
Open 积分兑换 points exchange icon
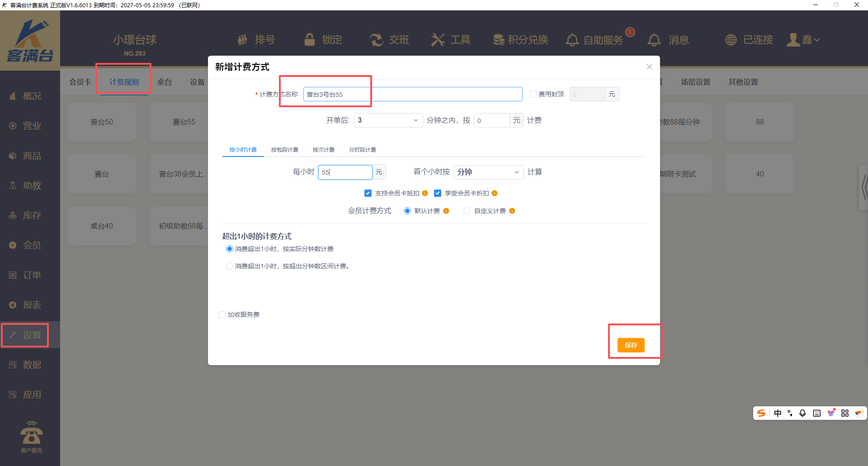(499, 40)
